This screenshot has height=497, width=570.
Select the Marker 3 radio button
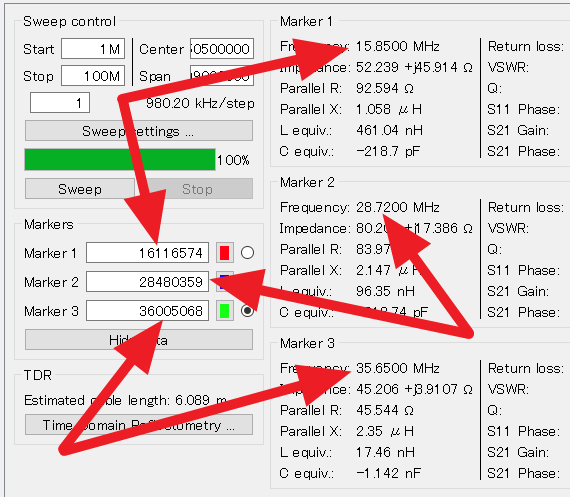(248, 311)
